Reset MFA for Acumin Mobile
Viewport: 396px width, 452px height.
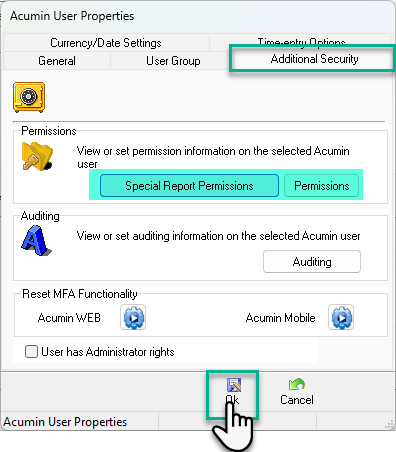pyautogui.click(x=341, y=317)
